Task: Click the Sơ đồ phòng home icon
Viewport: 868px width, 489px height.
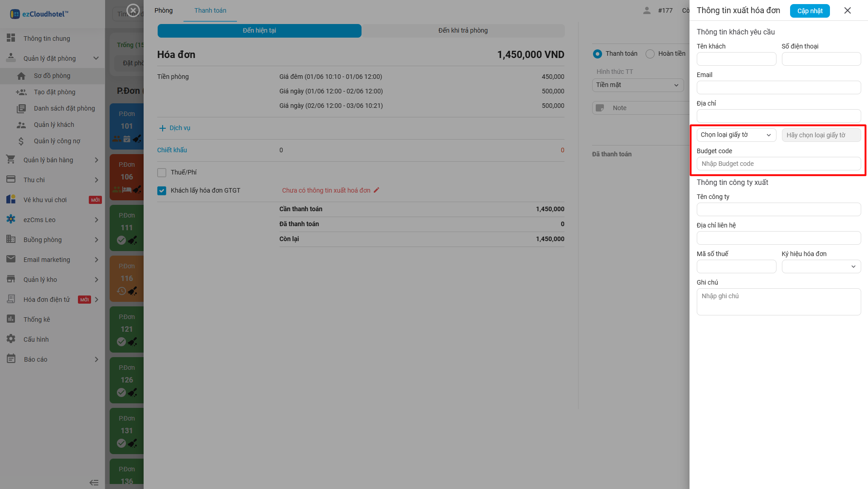Action: coord(21,76)
